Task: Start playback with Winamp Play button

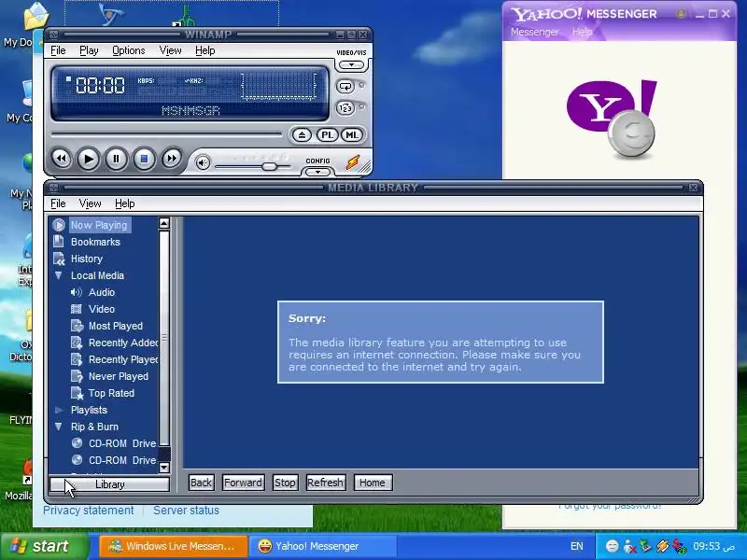Action: (x=88, y=159)
